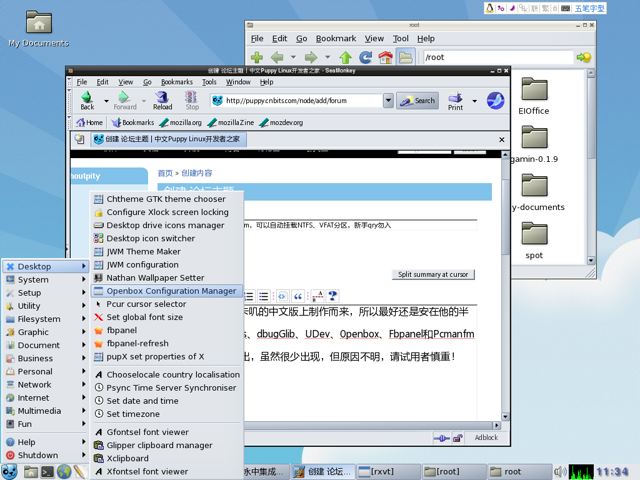Viewport: 640px width, 480px height.
Task: Click the green plus new tab icon in file manager
Action: (257, 58)
